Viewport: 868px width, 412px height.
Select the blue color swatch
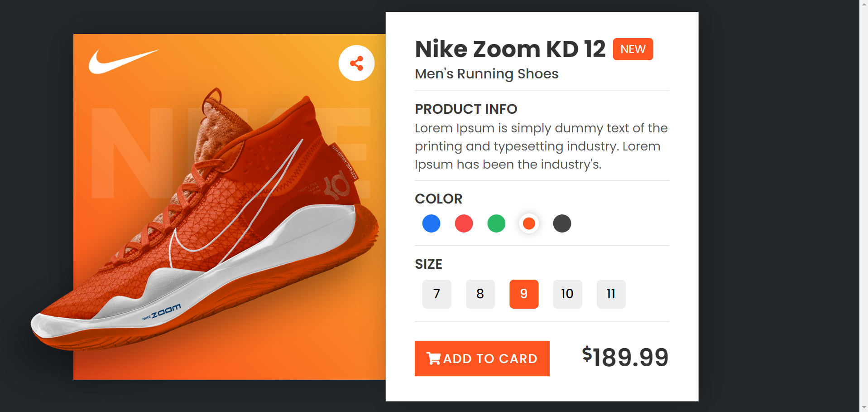pyautogui.click(x=431, y=223)
